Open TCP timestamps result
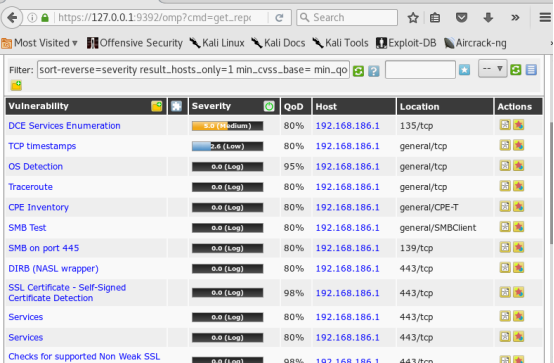The height and width of the screenshot is (363, 554). pos(42,146)
